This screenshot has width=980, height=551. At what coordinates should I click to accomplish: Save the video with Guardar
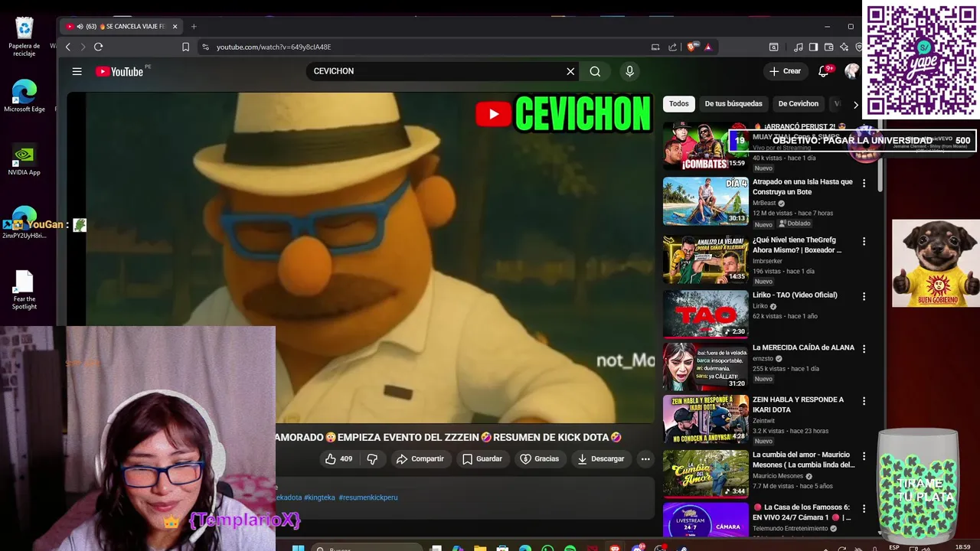click(x=482, y=459)
